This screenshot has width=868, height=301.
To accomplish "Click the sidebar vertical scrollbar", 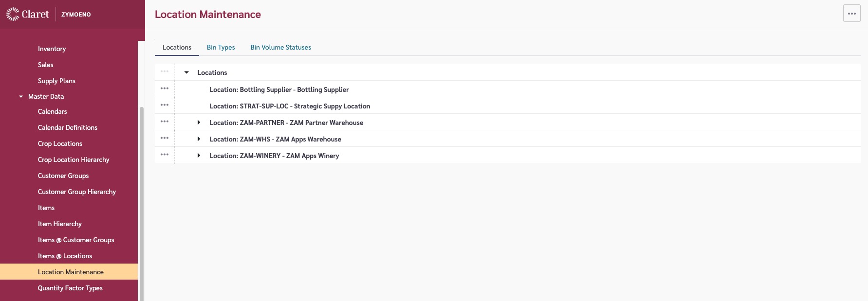I will pyautogui.click(x=142, y=195).
